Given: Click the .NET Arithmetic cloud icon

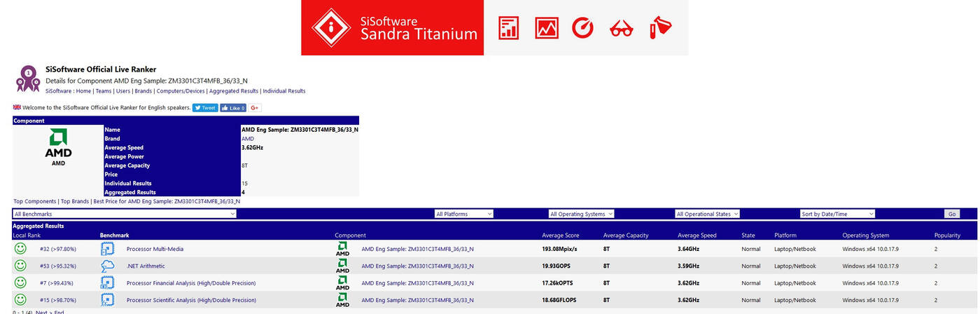Looking at the screenshot, I should 107,266.
